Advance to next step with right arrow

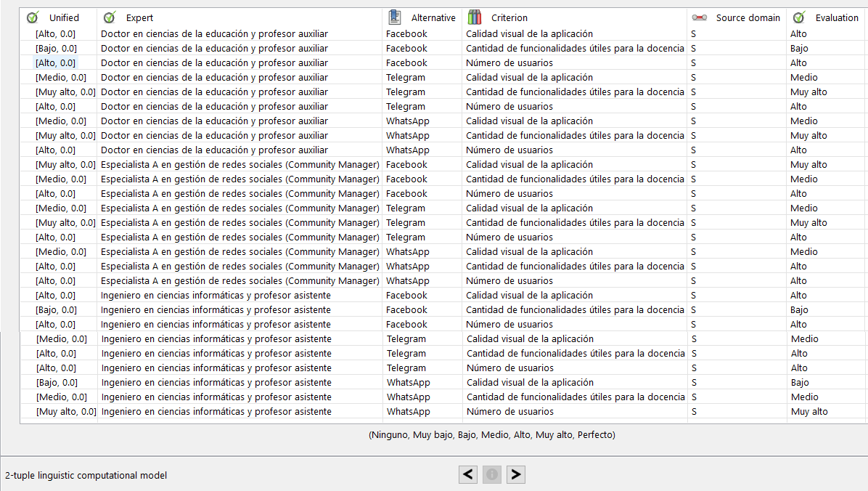[x=515, y=474]
